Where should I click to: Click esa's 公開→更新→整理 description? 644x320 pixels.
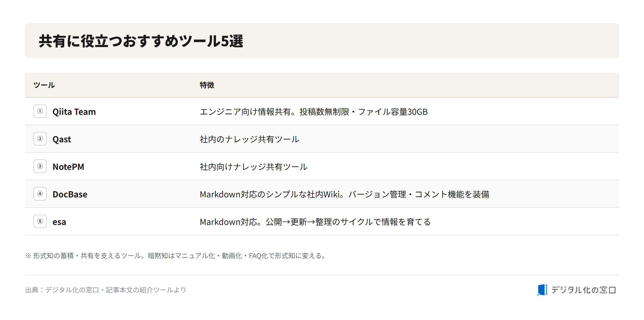(315, 222)
